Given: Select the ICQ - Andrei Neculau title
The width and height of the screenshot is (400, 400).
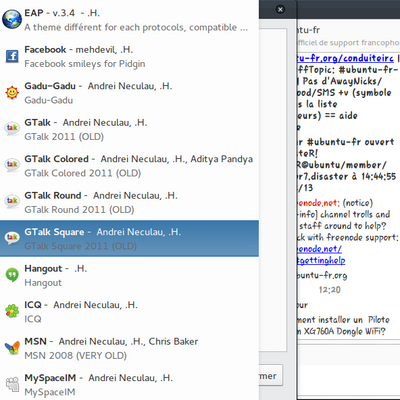Looking at the screenshot, I should (81, 305).
